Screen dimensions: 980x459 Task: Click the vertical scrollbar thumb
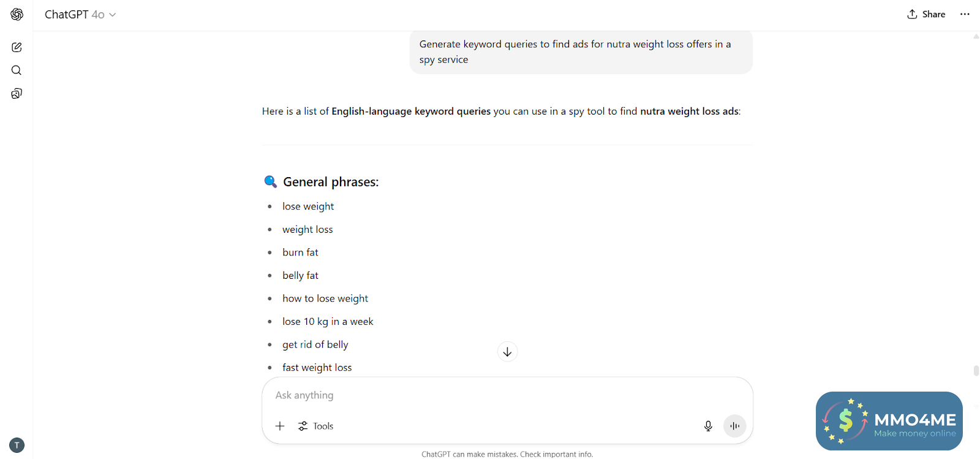point(976,371)
